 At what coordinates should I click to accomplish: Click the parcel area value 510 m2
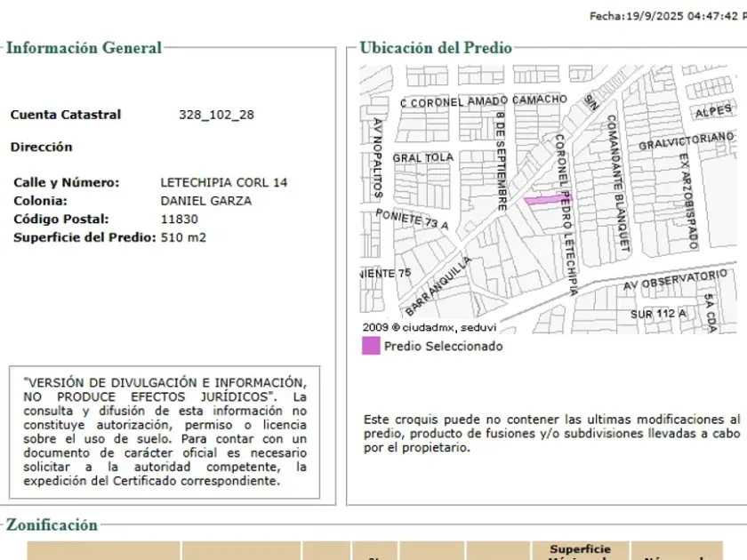click(183, 237)
